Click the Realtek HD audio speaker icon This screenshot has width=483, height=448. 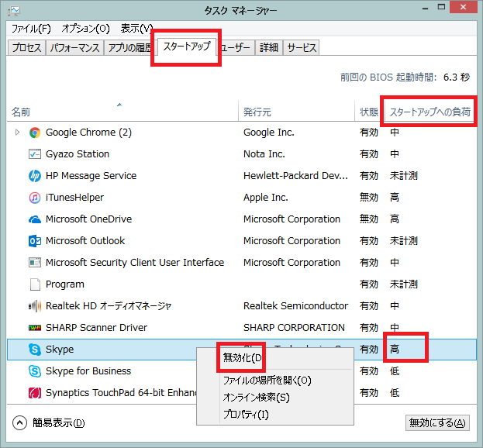(x=35, y=306)
